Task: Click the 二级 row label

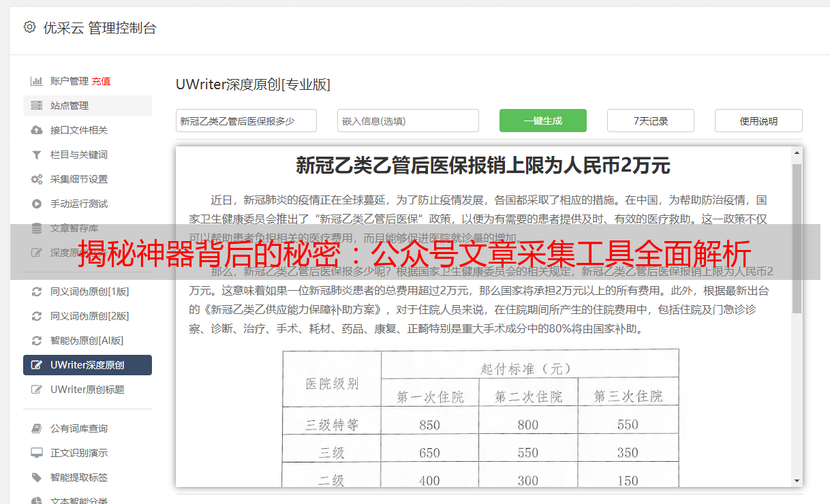Action: coord(332,481)
